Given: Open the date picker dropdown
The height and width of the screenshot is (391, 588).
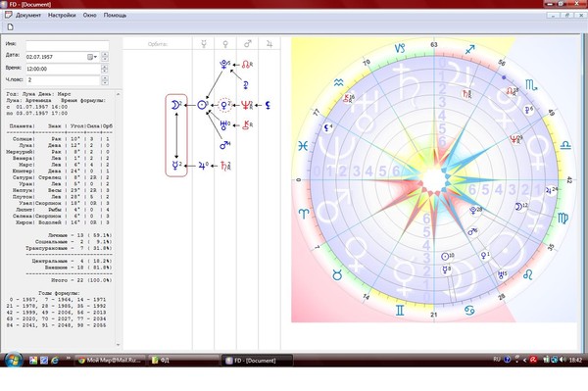Looking at the screenshot, I should [92, 57].
